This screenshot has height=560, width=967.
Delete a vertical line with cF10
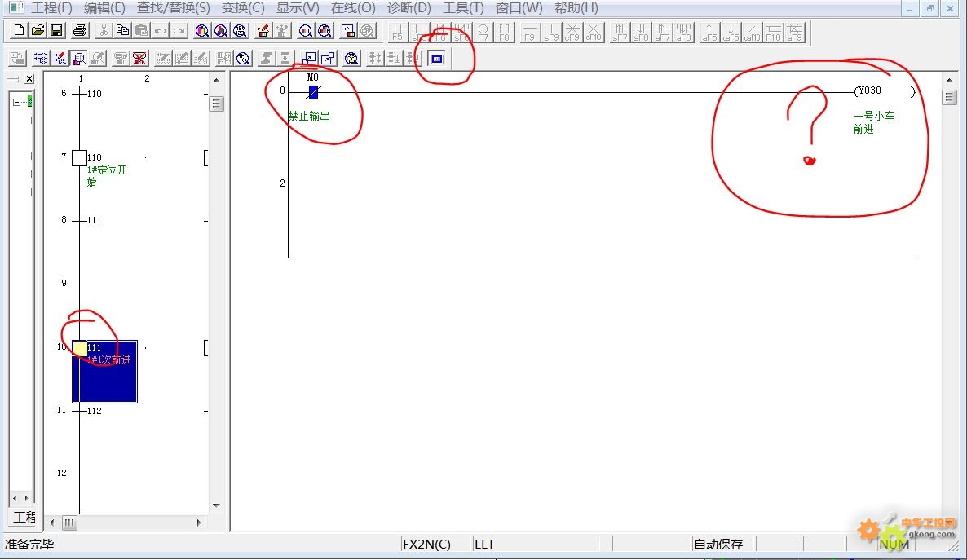tap(594, 32)
